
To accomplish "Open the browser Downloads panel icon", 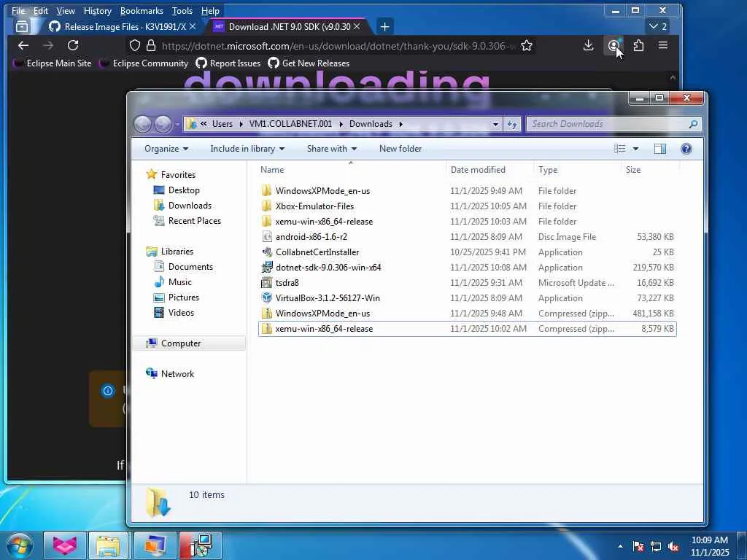I will tap(589, 46).
